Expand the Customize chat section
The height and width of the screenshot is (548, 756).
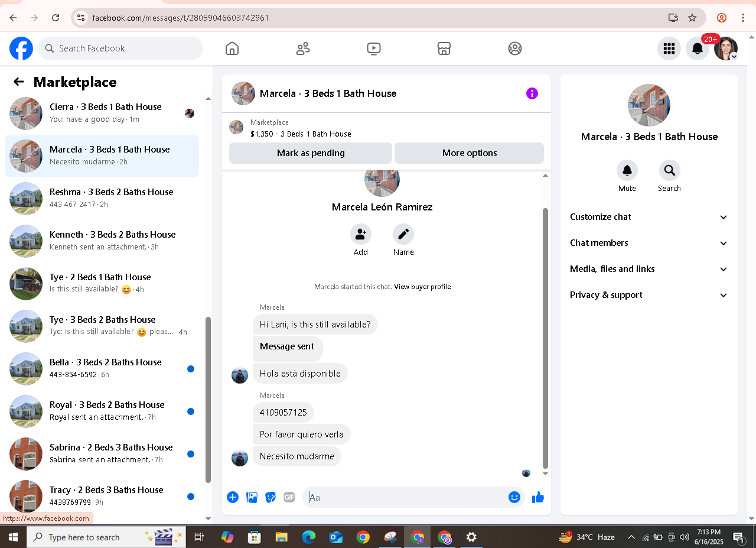[649, 217]
